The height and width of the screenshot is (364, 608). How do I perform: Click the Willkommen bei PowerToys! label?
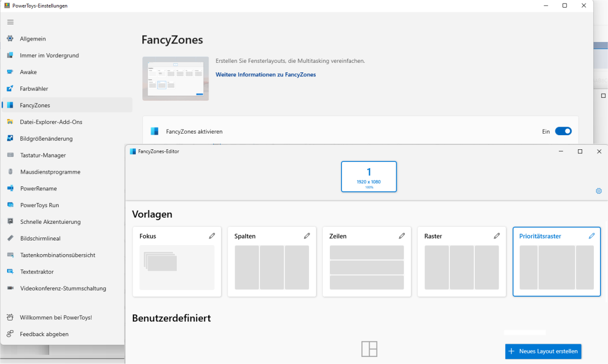coord(56,317)
